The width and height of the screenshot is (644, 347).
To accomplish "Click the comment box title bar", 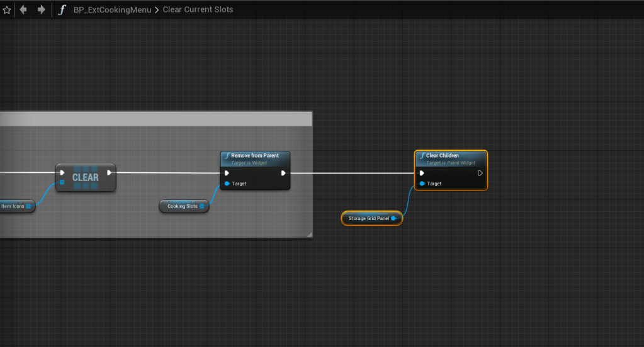I will (156, 119).
